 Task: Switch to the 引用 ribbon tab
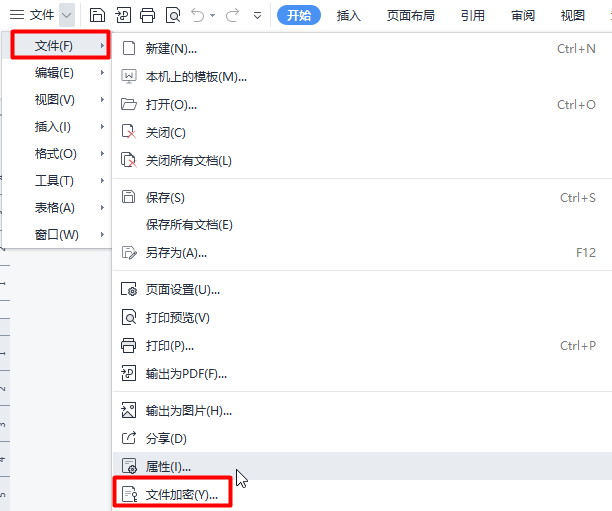tap(473, 15)
